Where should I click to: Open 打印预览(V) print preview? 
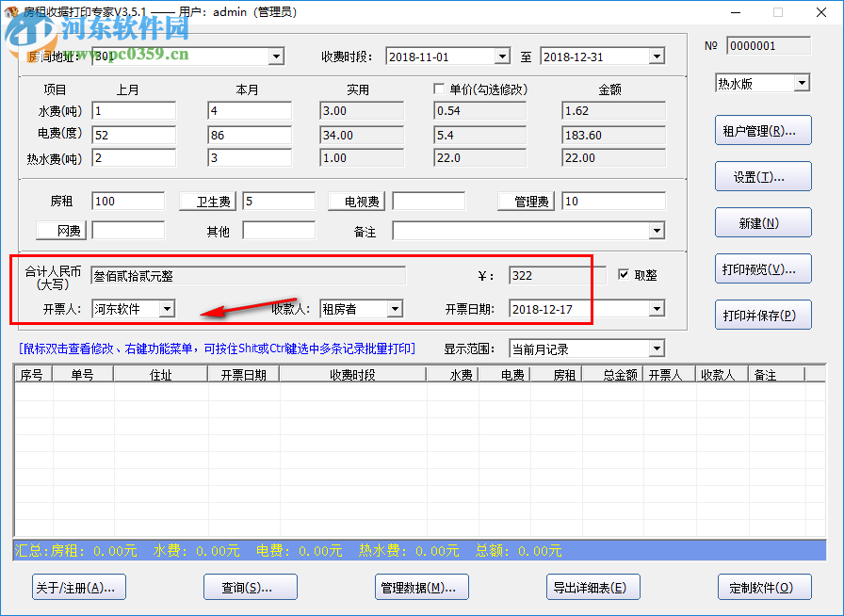764,268
